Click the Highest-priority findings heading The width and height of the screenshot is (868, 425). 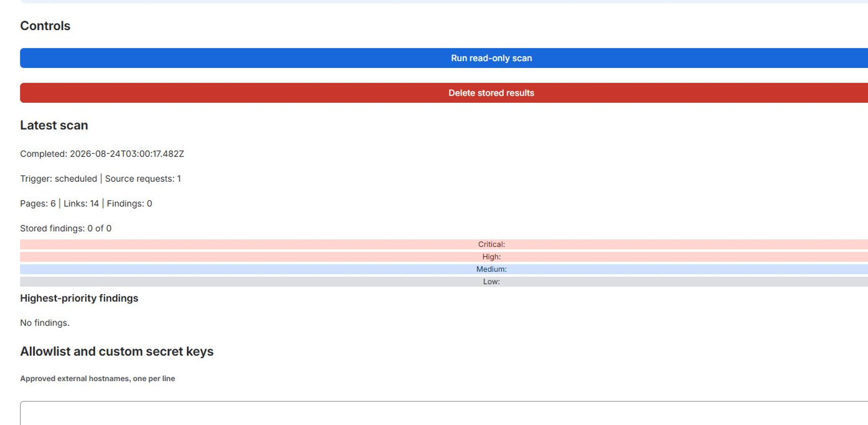(79, 298)
